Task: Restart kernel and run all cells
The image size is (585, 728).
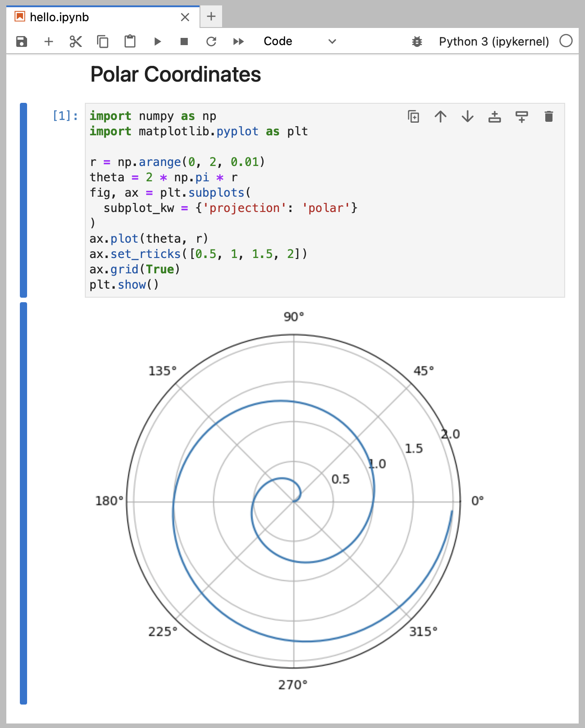Action: click(238, 41)
